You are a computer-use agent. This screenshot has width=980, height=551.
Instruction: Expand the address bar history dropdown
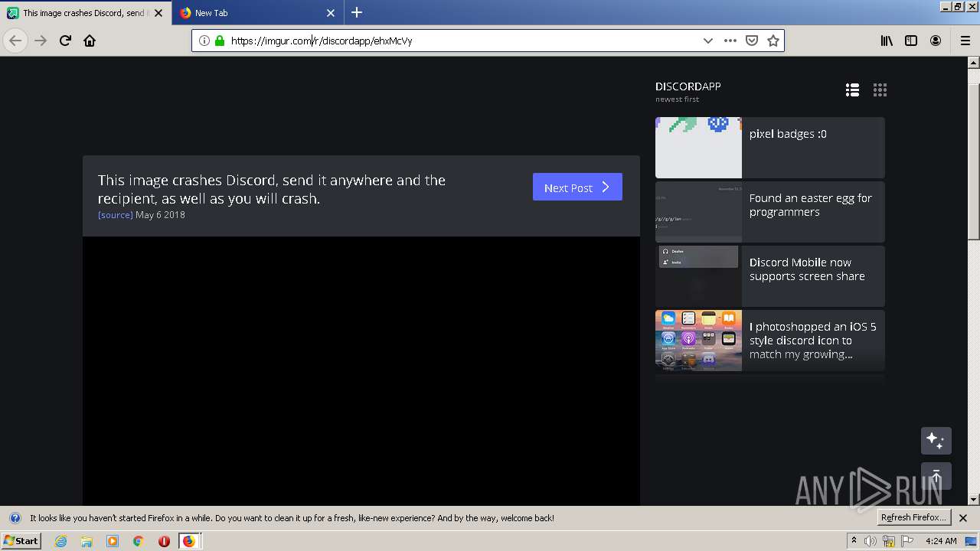[708, 41]
